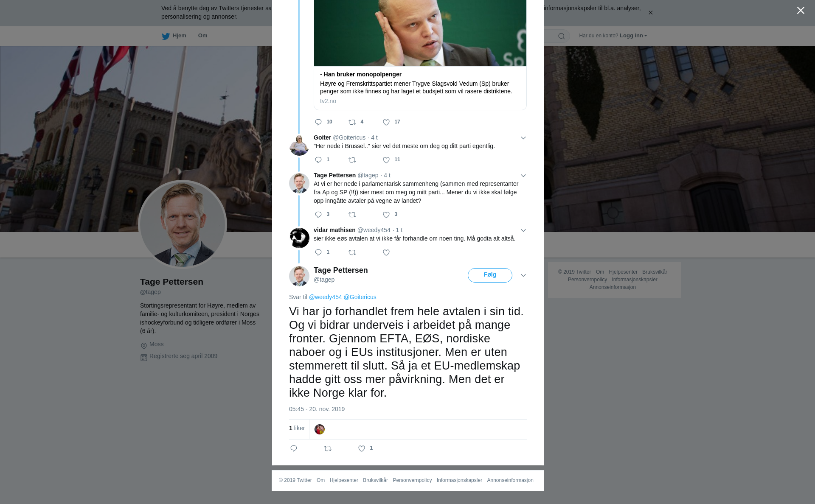Click the search magnifier icon

561,36
